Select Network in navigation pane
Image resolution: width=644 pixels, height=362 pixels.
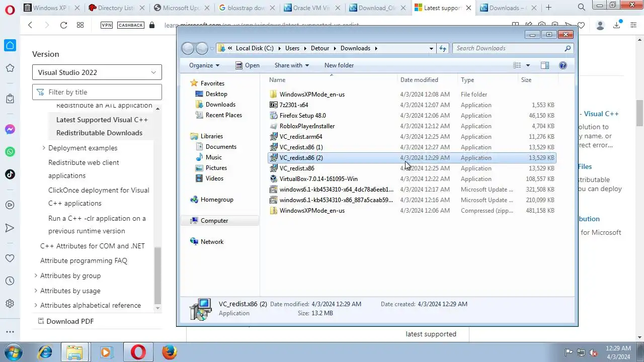(212, 242)
